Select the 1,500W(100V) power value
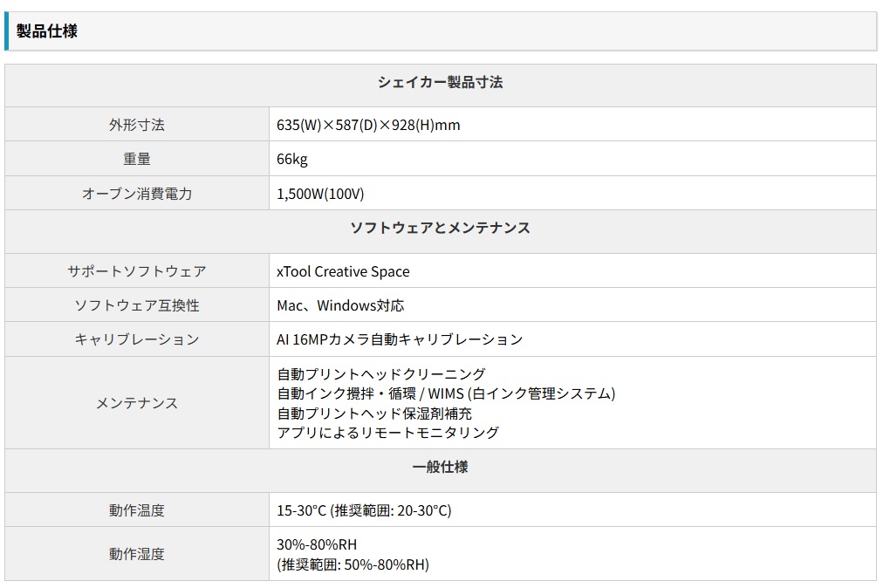This screenshot has height=588, width=883. click(x=320, y=193)
